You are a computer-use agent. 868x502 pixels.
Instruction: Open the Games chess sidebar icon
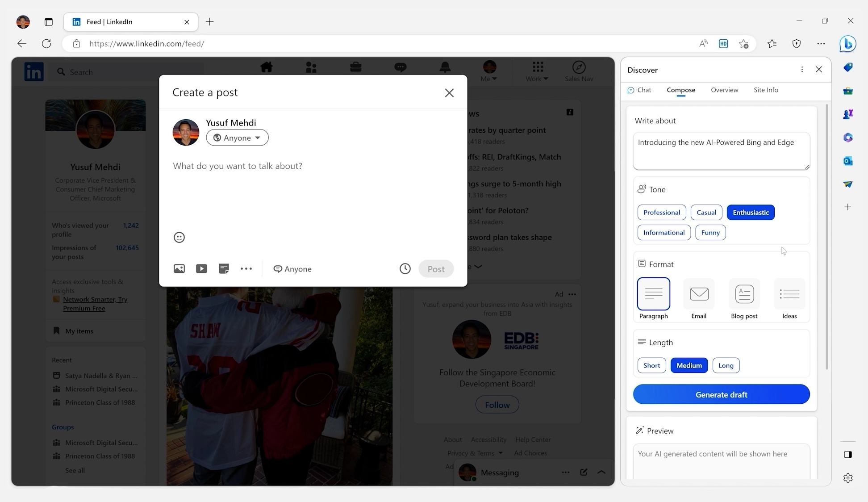tap(848, 114)
